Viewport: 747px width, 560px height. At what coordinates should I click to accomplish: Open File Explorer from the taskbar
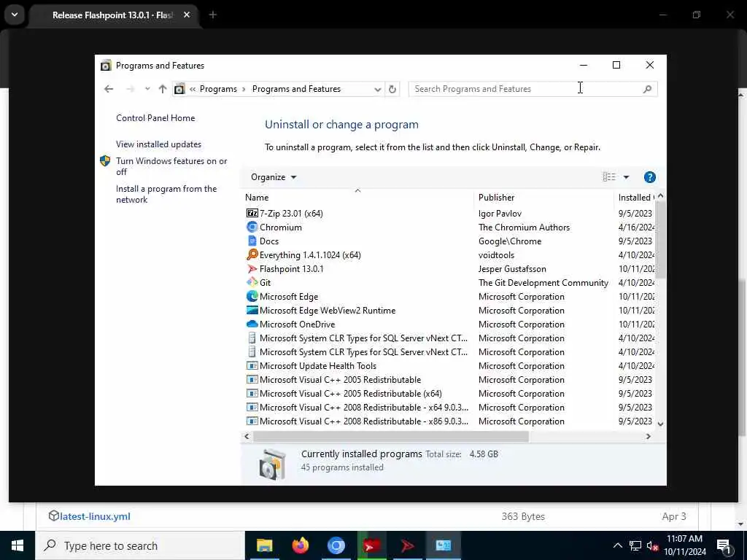click(264, 545)
